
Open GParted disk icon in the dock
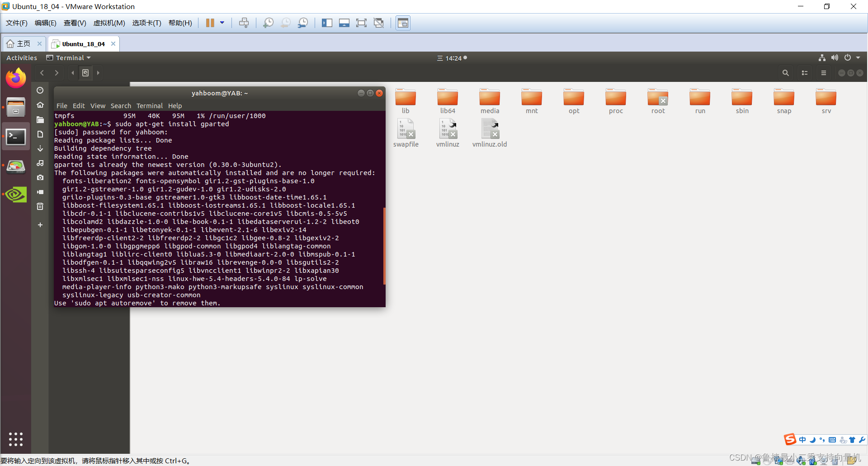[x=16, y=166]
